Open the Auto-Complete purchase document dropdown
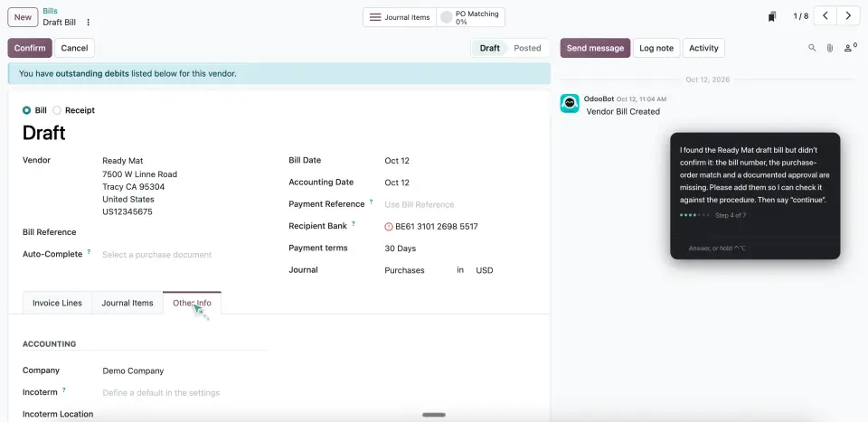 coord(185,255)
